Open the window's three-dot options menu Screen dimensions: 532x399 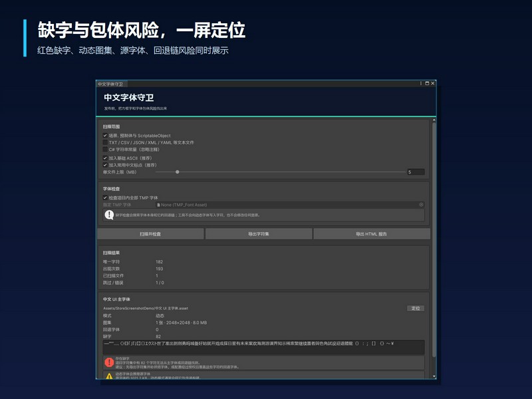tap(421, 83)
